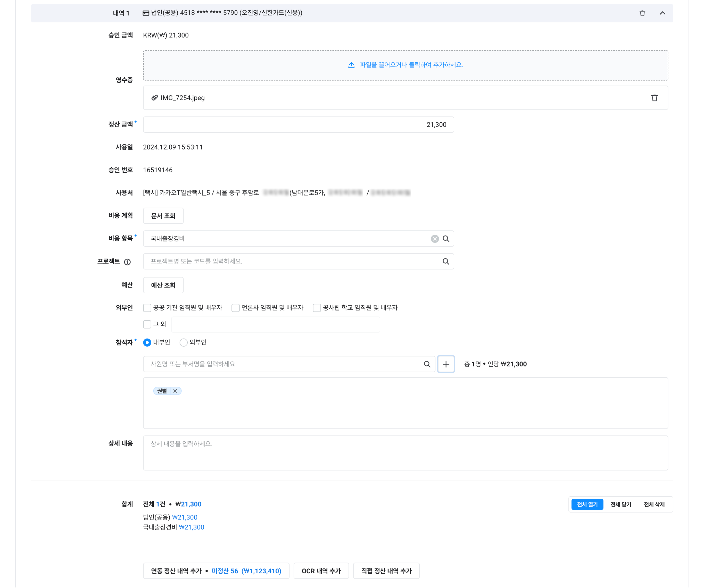The width and height of the screenshot is (704, 588).
Task: Click 전체 닫기 to collapse all
Action: (620, 504)
